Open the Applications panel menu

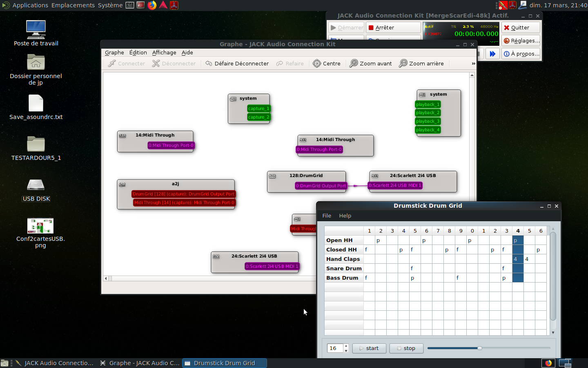(30, 5)
